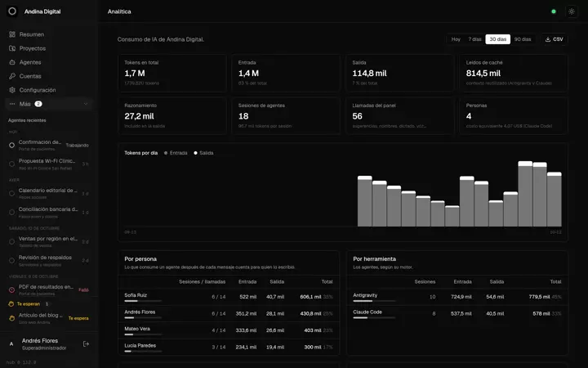Click Claude Code usage progress bar
The image size is (588, 368).
374,318
